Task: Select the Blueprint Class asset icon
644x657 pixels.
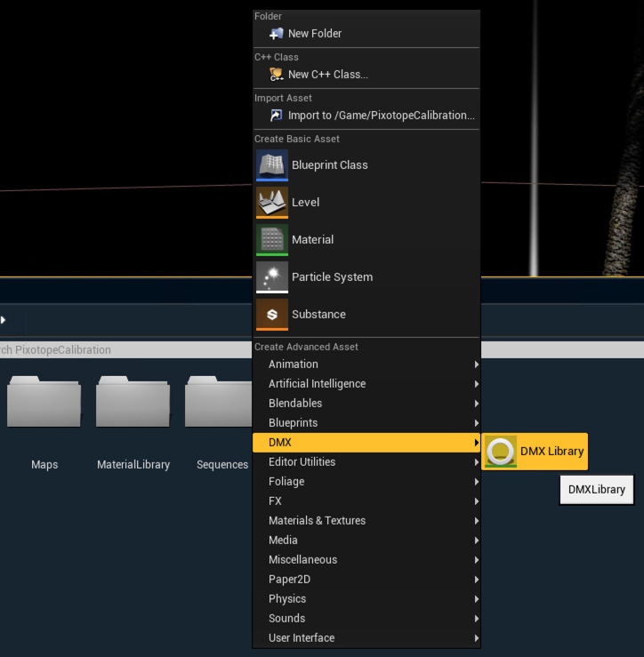Action: click(x=272, y=165)
